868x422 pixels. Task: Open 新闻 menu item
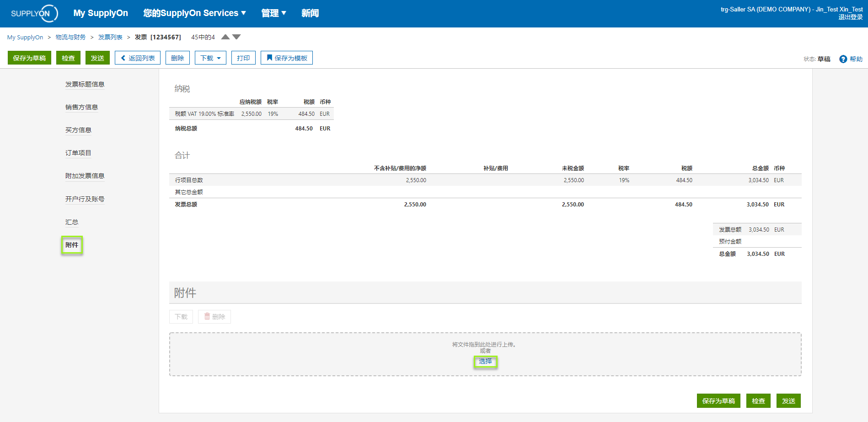(x=310, y=13)
